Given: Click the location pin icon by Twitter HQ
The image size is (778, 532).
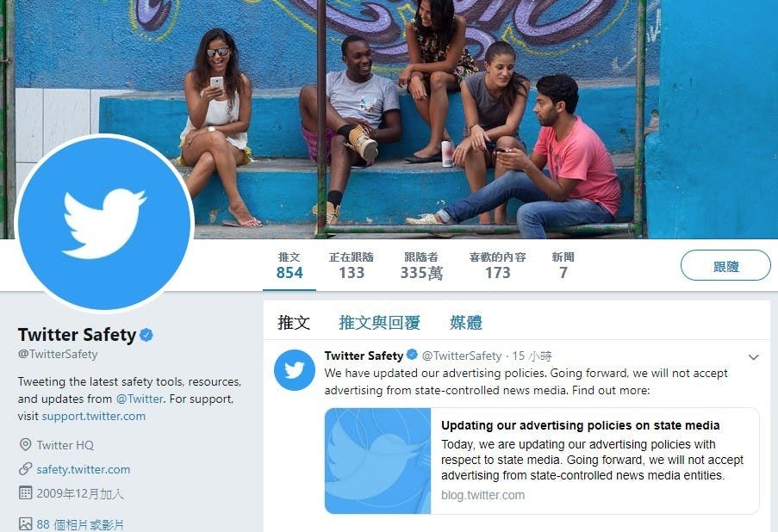Looking at the screenshot, I should pyautogui.click(x=25, y=445).
